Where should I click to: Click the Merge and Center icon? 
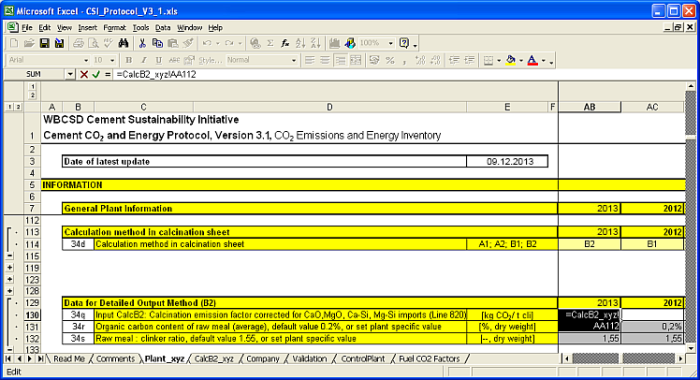(355, 60)
